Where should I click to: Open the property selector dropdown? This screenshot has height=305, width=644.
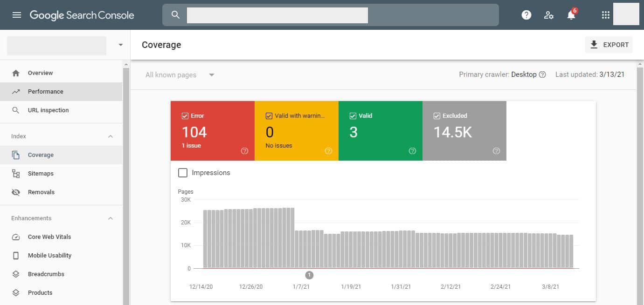pyautogui.click(x=120, y=45)
